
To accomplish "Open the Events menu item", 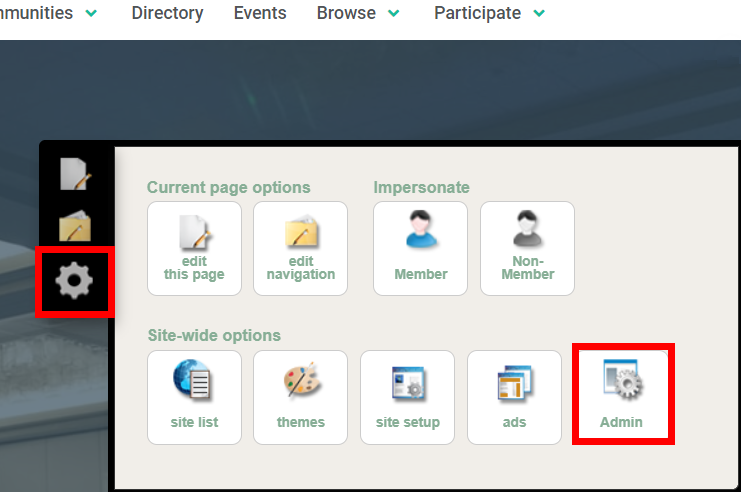I will click(260, 13).
